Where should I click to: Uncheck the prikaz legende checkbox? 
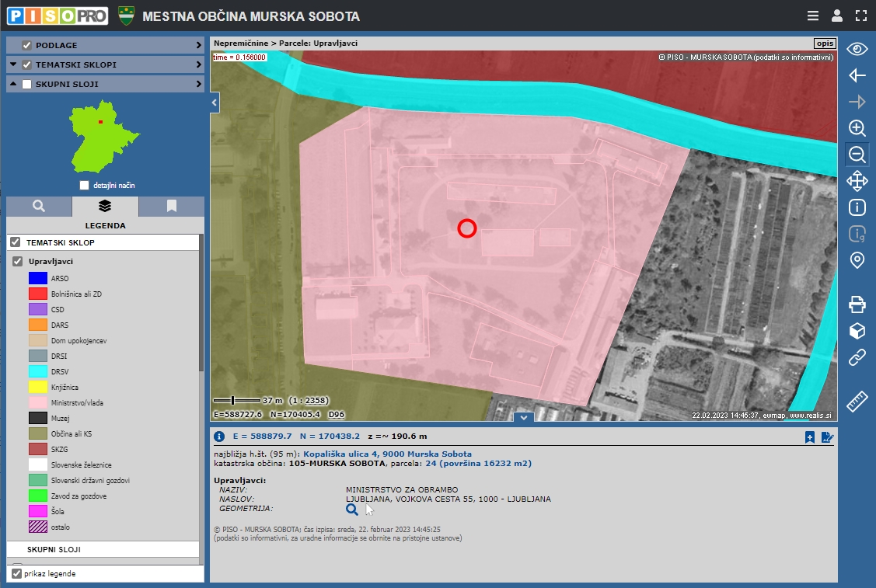(x=16, y=573)
